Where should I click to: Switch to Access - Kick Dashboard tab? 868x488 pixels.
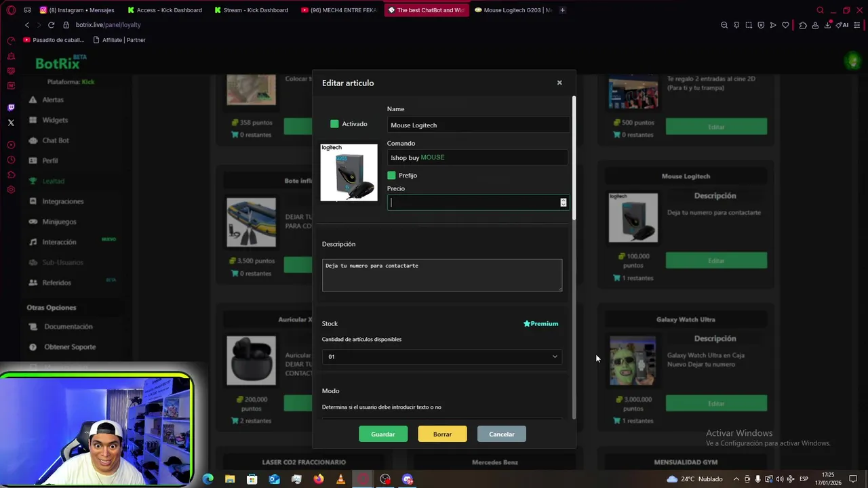165,10
